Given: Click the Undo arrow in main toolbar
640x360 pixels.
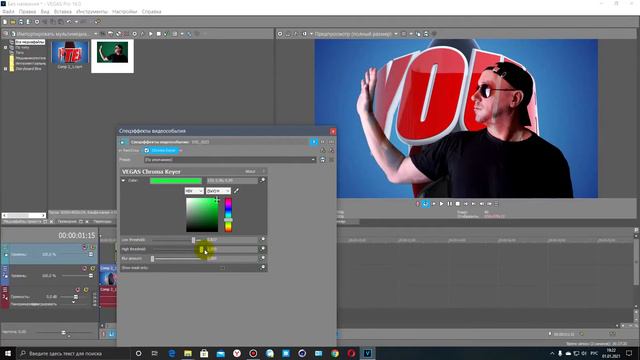Looking at the screenshot, I should point(69,22).
